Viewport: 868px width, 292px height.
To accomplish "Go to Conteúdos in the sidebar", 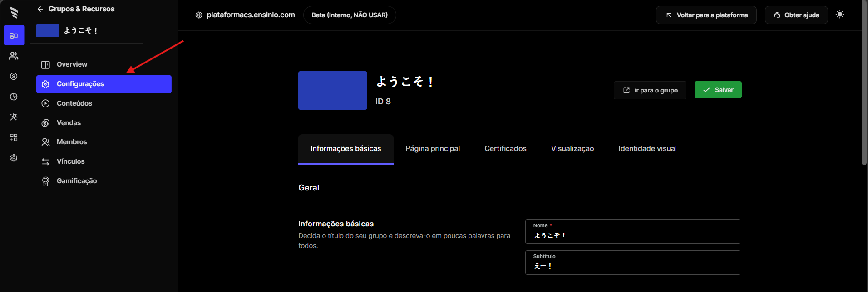I will (74, 103).
